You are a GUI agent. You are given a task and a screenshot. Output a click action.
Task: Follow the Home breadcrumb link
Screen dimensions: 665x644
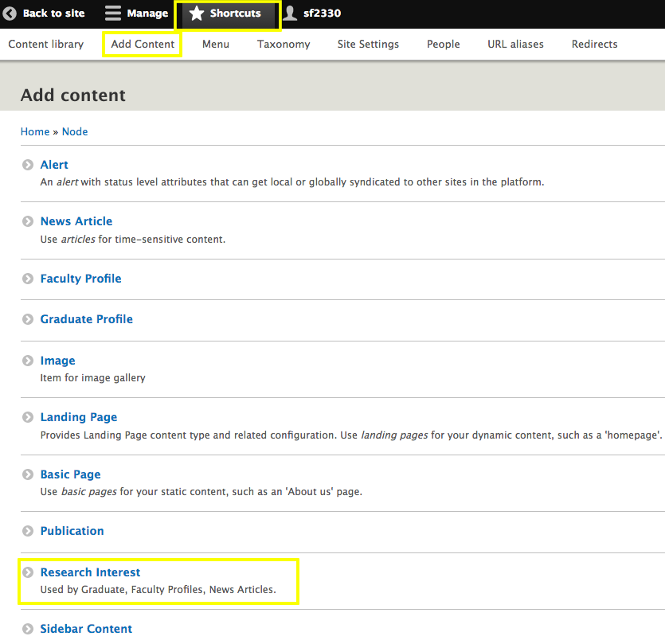(35, 131)
